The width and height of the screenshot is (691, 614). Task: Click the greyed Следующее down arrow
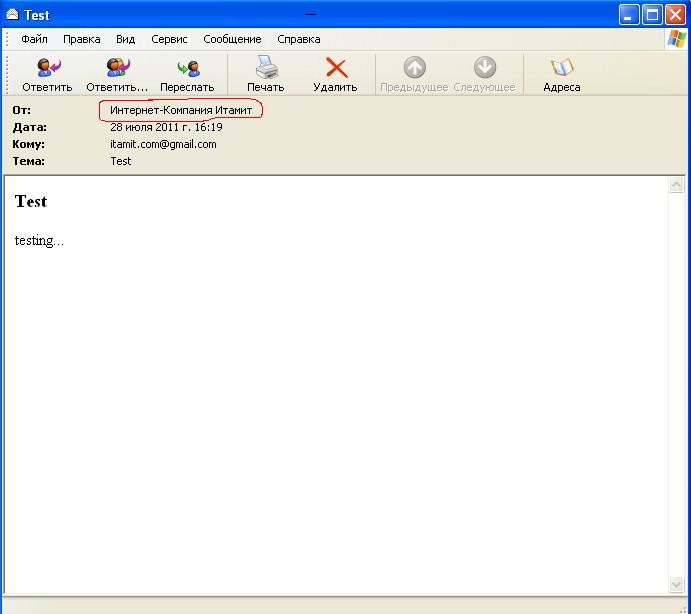click(x=485, y=67)
